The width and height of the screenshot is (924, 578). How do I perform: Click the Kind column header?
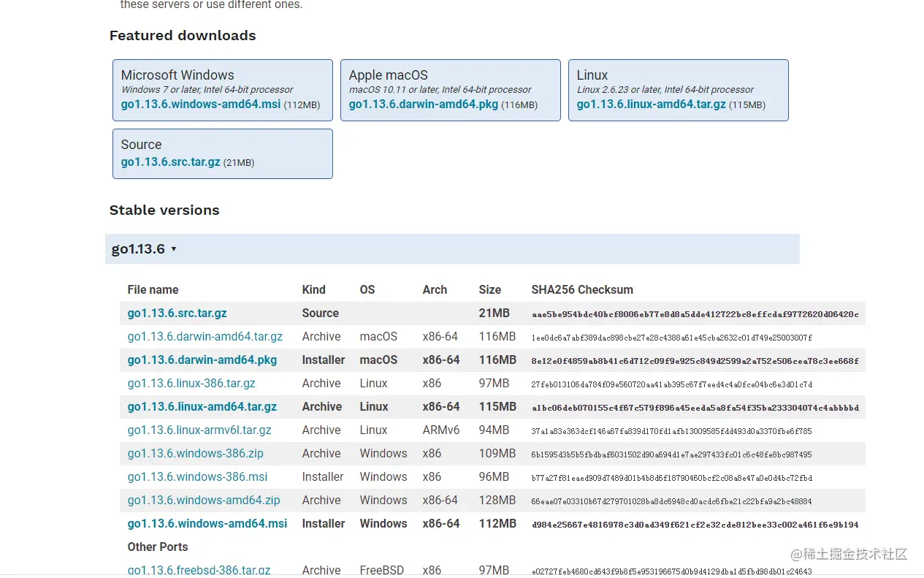click(314, 289)
